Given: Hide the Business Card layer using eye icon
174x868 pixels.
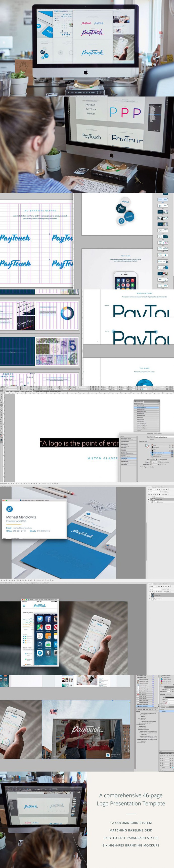Looking at the screenshot, I should click(149, 499).
